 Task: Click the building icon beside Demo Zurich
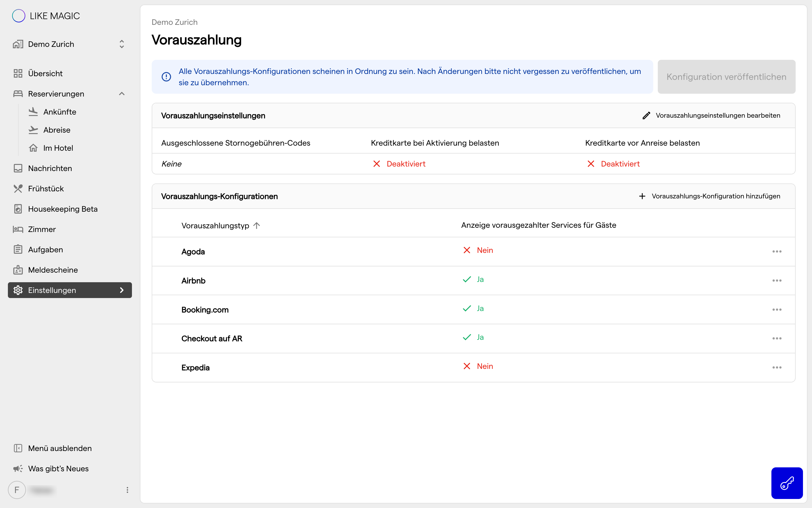coord(18,44)
